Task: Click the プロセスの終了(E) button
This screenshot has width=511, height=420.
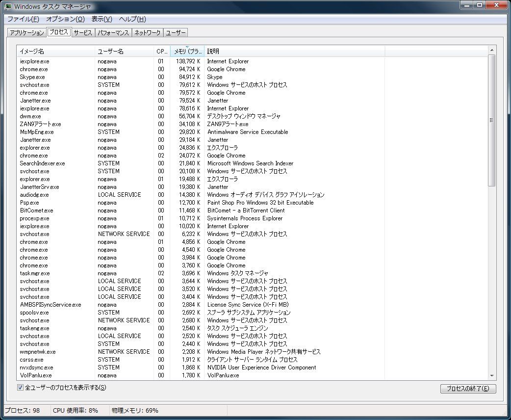Action: click(x=468, y=389)
